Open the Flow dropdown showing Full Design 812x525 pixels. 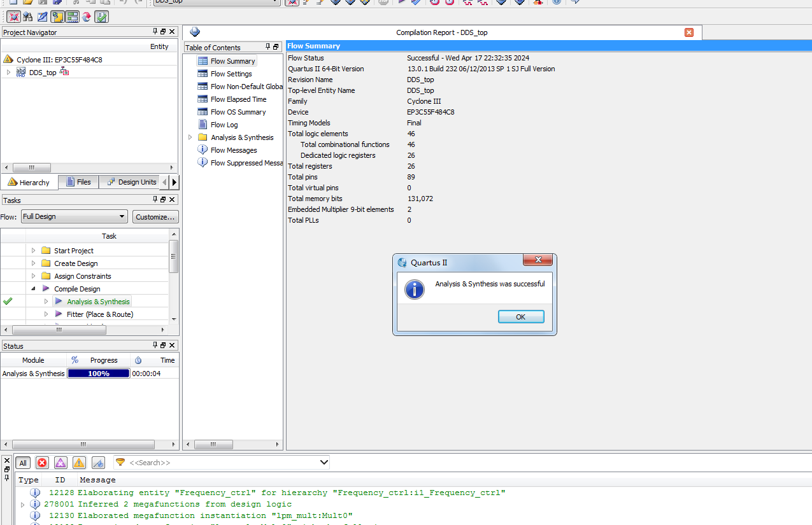pos(74,216)
